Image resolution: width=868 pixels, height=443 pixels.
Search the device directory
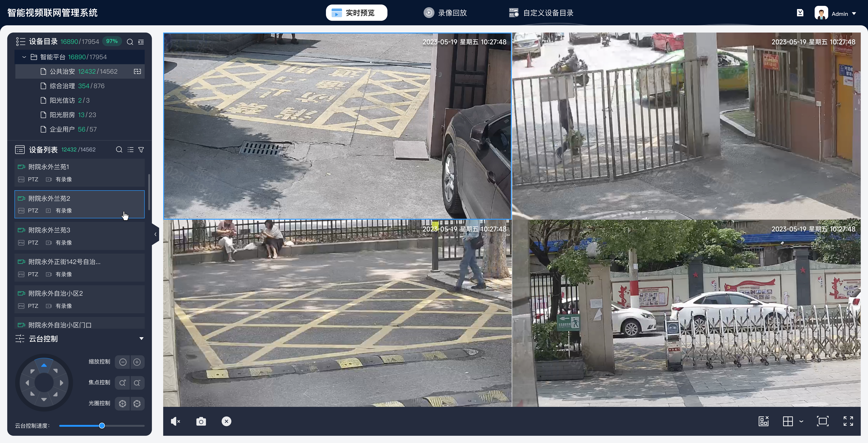tap(130, 42)
